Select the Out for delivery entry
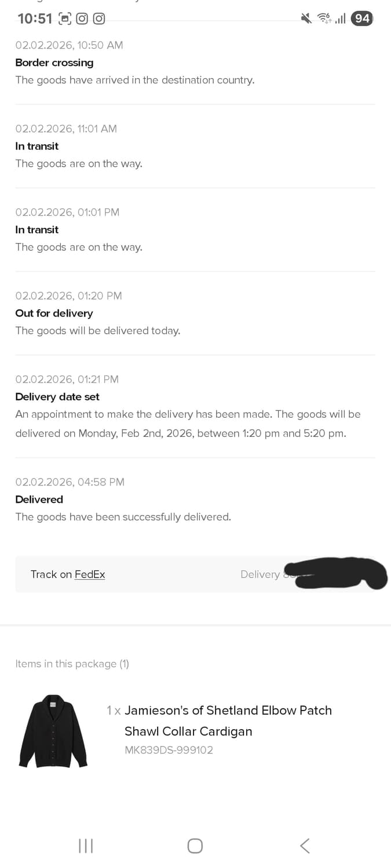The height and width of the screenshot is (868, 391). tap(54, 313)
